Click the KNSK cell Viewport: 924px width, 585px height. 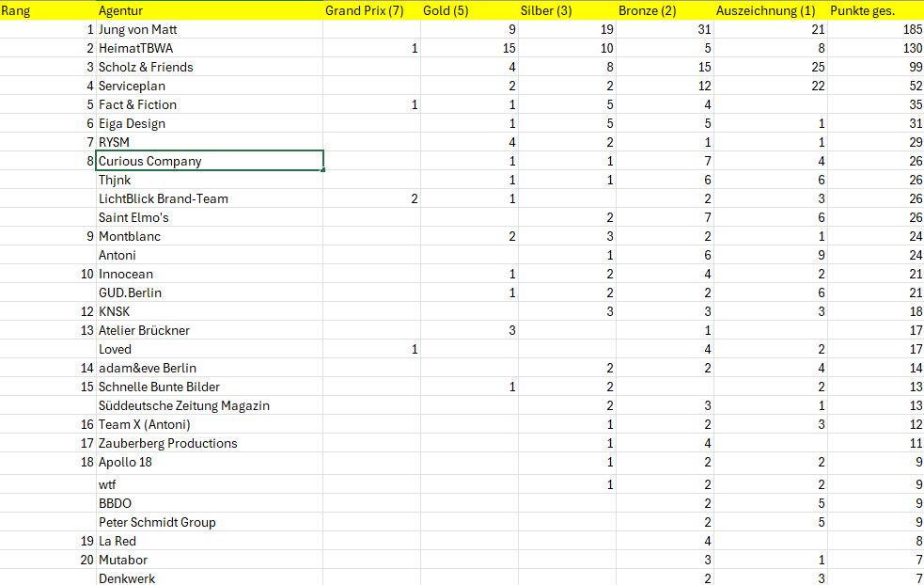point(210,312)
